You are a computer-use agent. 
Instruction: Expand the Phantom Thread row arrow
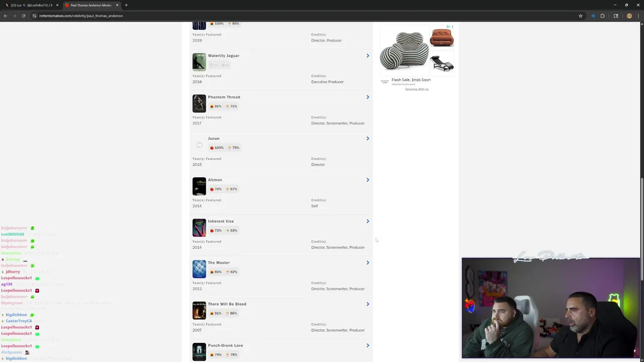[x=368, y=97]
